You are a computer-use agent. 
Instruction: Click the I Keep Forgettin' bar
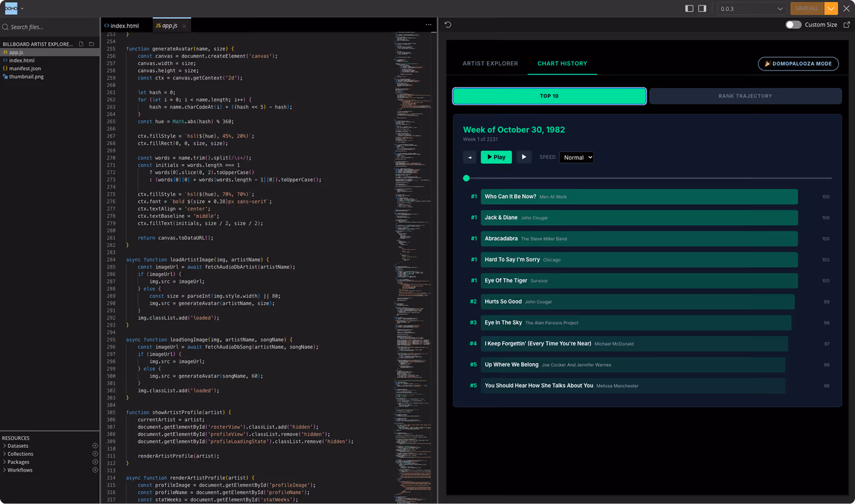[x=634, y=343]
